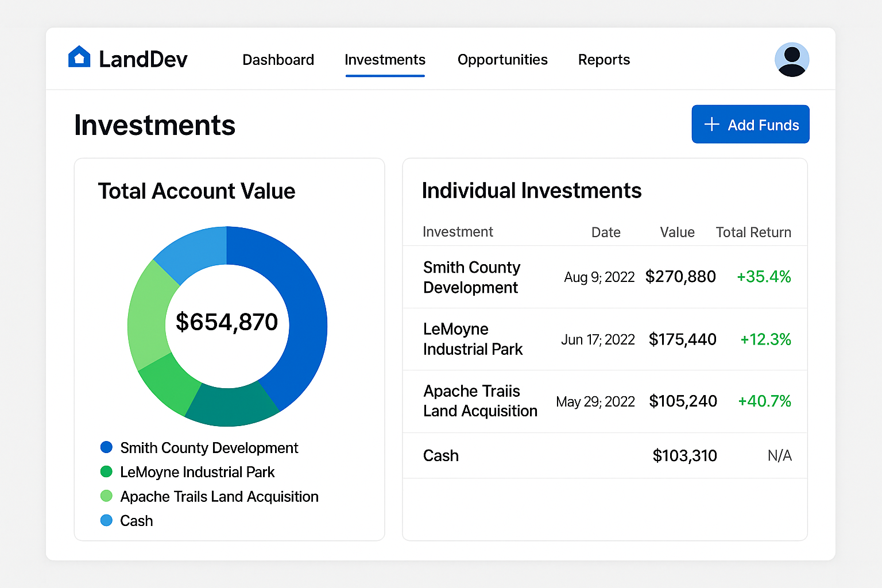
Task: Open the user profile avatar
Action: (791, 60)
